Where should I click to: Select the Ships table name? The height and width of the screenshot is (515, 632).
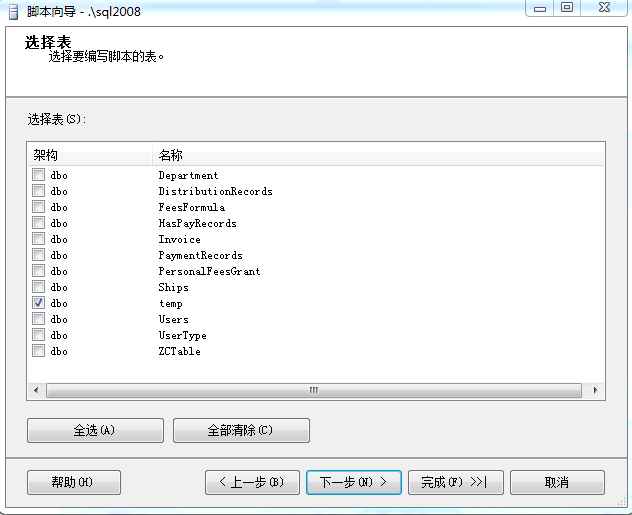click(173, 287)
